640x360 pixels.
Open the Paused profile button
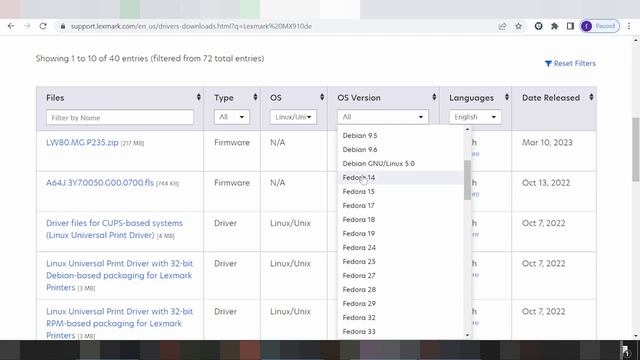[600, 26]
